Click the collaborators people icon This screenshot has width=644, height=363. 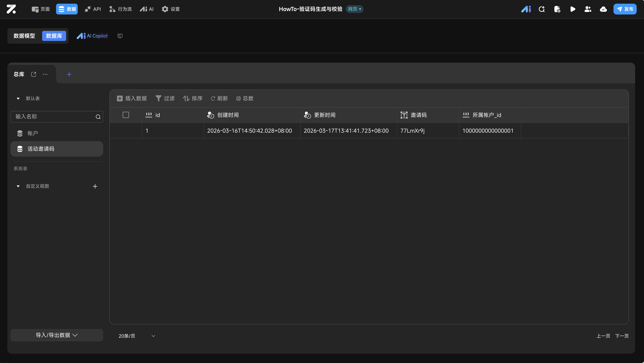[x=588, y=9]
